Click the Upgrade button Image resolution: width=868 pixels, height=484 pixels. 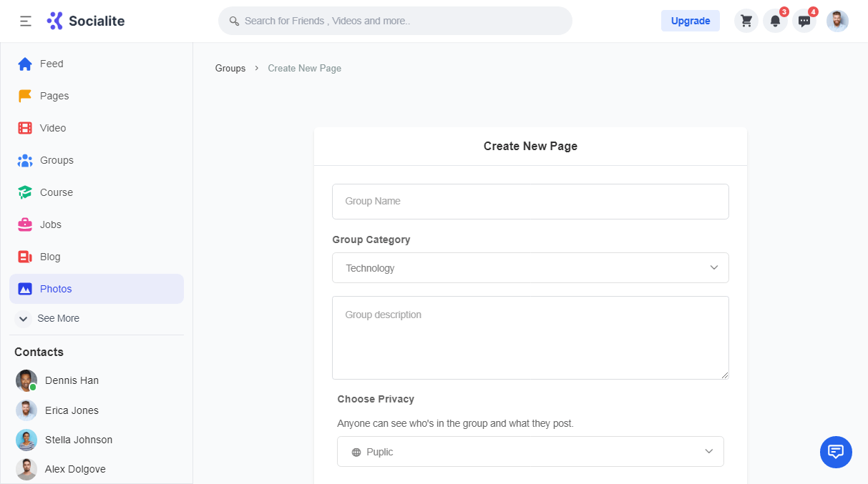690,21
